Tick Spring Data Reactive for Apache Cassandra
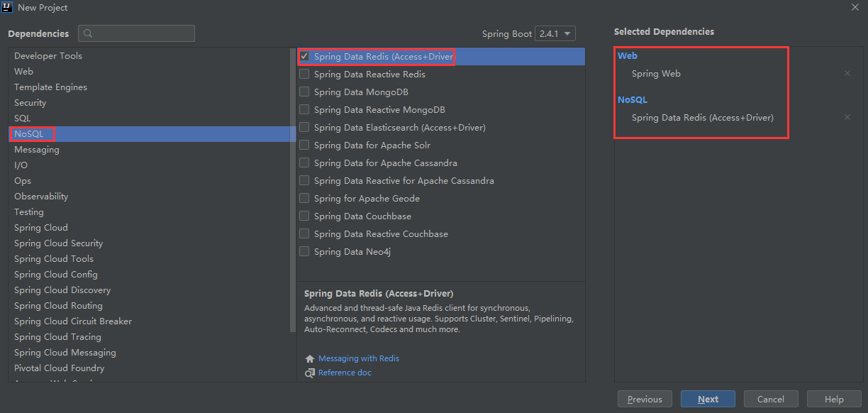Screen dimensions: 868x413 304,180
